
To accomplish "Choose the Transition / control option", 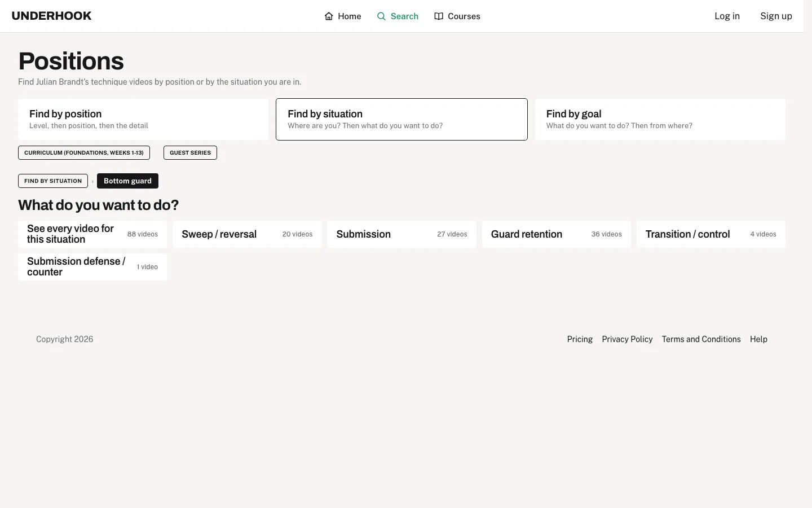I will 710,234.
